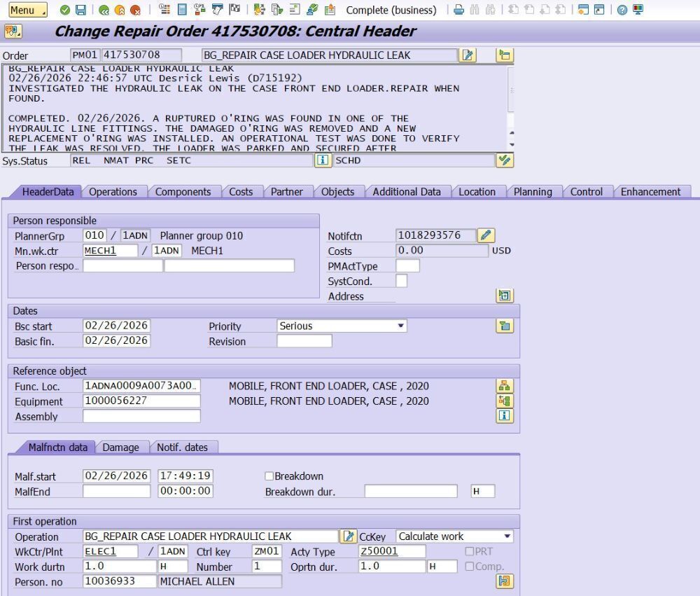
Task: Save the order with the floppy disk icon
Action: (80, 10)
